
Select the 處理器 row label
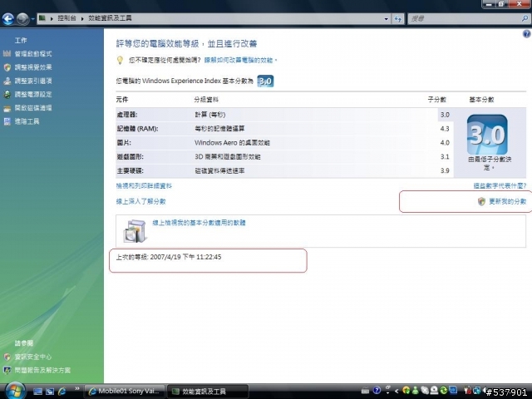(127, 115)
